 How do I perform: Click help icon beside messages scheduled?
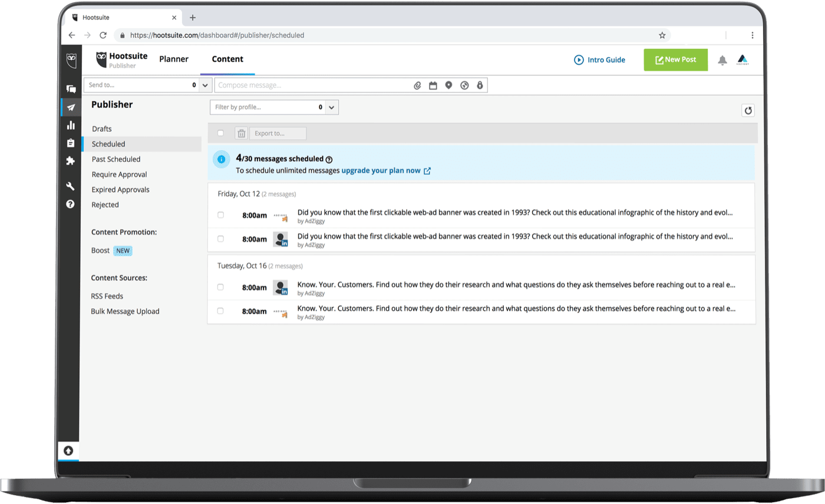329,159
